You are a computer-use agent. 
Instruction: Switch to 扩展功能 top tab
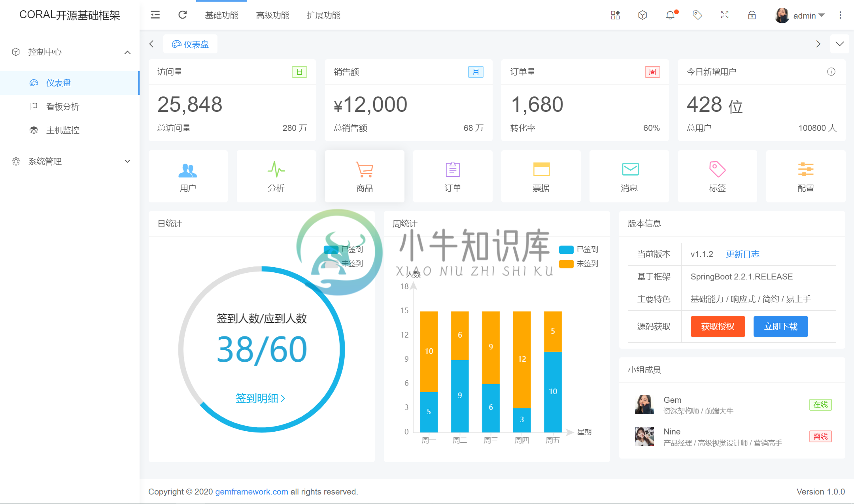[324, 15]
